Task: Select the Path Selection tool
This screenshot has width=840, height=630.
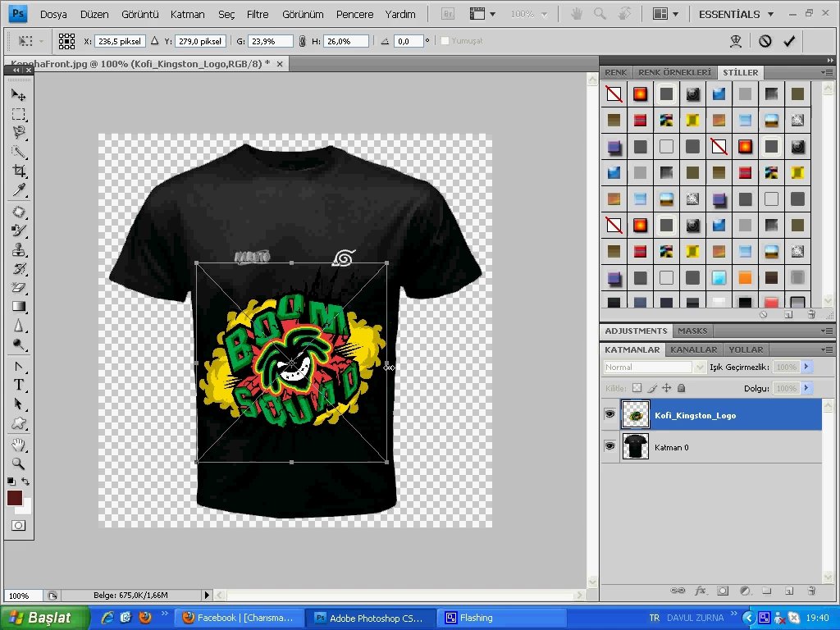Action: point(19,404)
